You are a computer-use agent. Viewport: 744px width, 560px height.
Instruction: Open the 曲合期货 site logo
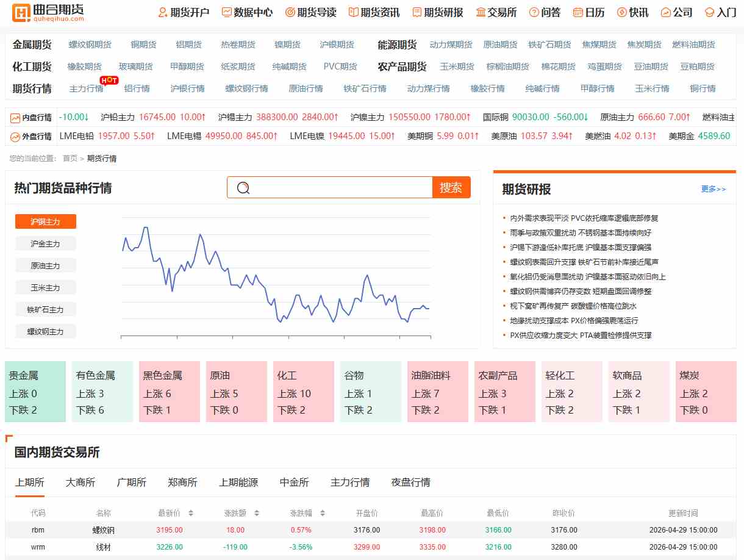pyautogui.click(x=49, y=12)
